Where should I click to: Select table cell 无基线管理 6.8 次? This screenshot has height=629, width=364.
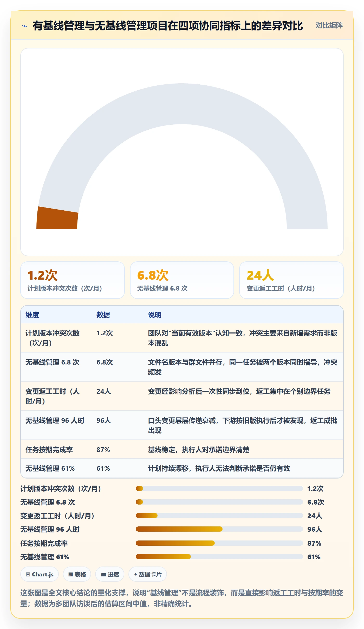pos(52,362)
